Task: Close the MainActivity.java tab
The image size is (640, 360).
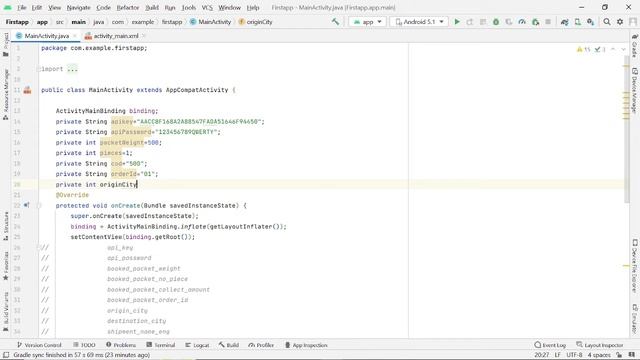Action: (74, 36)
